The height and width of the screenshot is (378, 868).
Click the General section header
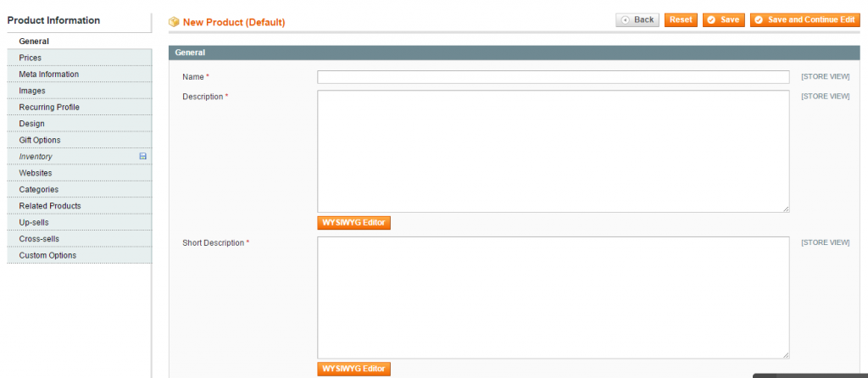[514, 53]
